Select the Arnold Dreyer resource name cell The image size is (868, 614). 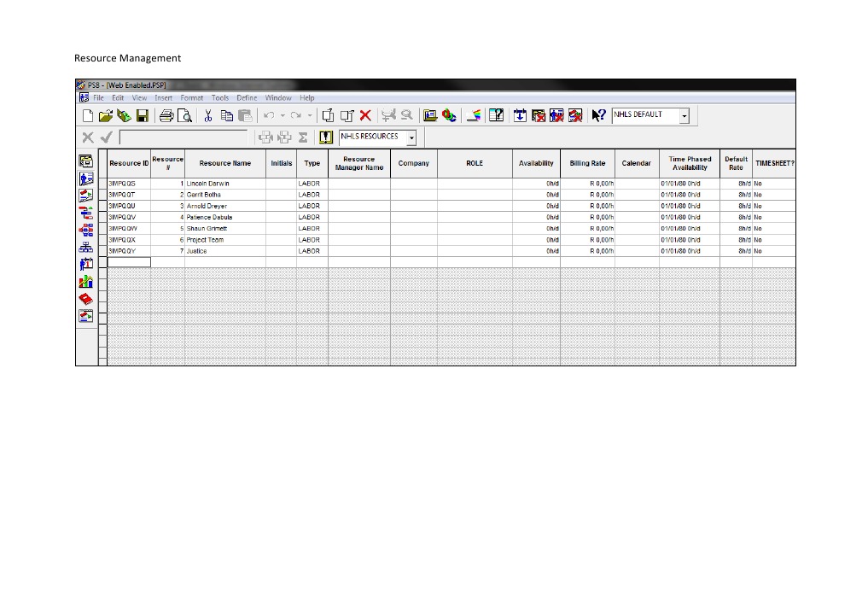click(225, 206)
